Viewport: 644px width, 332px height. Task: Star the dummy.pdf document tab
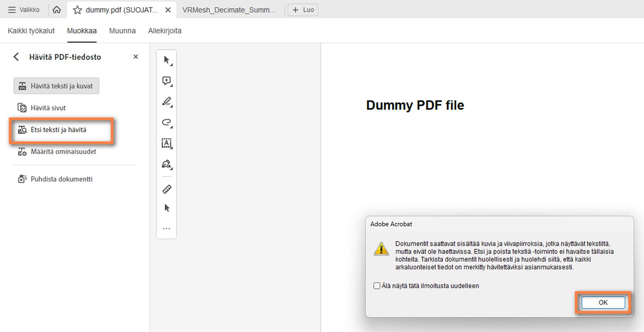point(77,10)
